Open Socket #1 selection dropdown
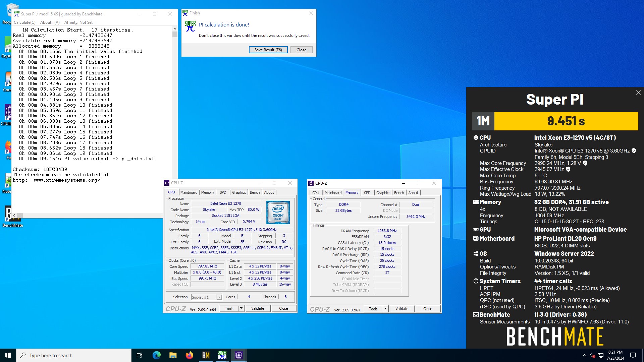The width and height of the screenshot is (644, 362). pos(206,297)
